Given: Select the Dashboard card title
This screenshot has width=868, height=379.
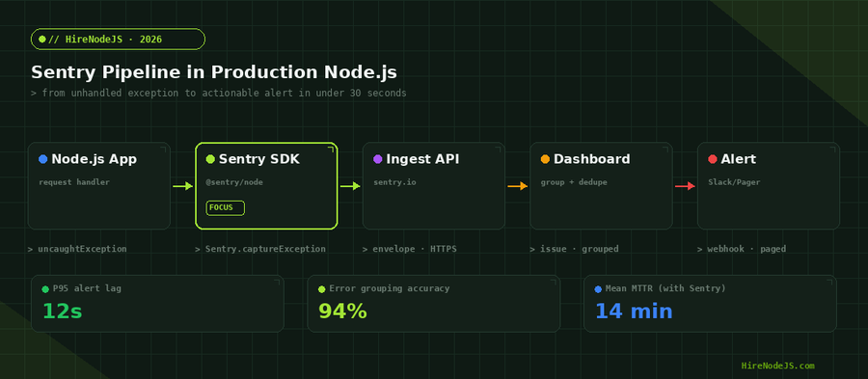Looking at the screenshot, I should [592, 159].
